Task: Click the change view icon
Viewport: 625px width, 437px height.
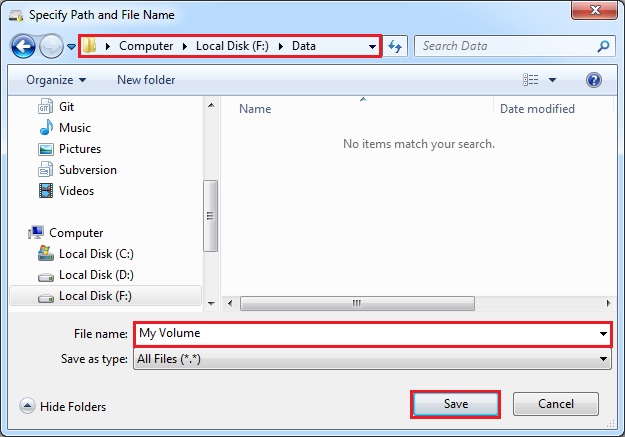Action: [531, 80]
